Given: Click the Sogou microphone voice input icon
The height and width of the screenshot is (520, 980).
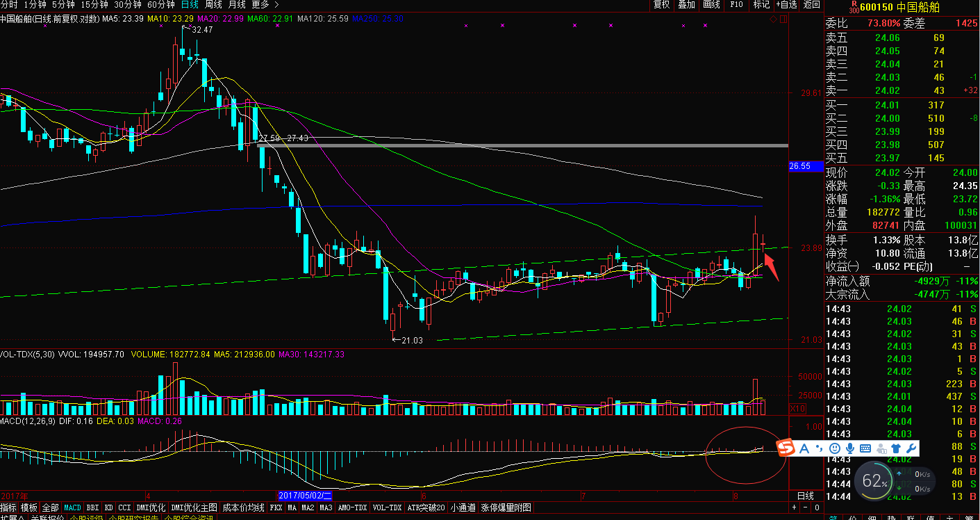Looking at the screenshot, I should click(x=850, y=448).
